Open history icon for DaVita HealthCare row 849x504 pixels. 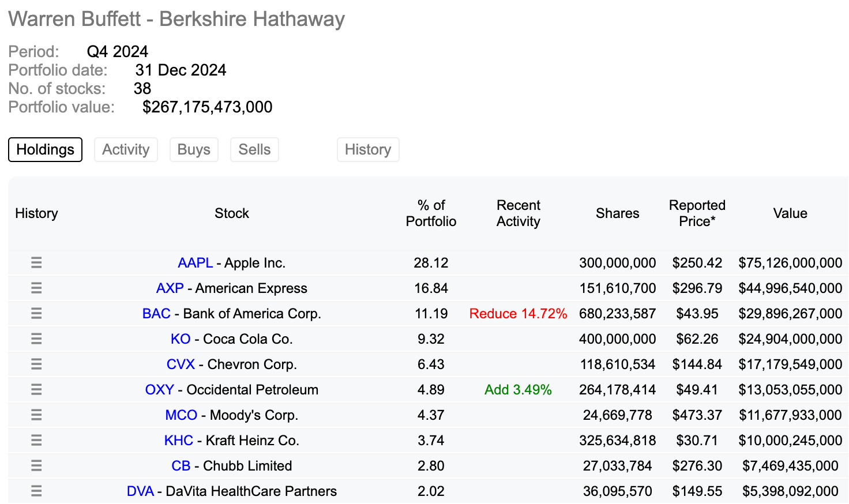pyautogui.click(x=36, y=491)
